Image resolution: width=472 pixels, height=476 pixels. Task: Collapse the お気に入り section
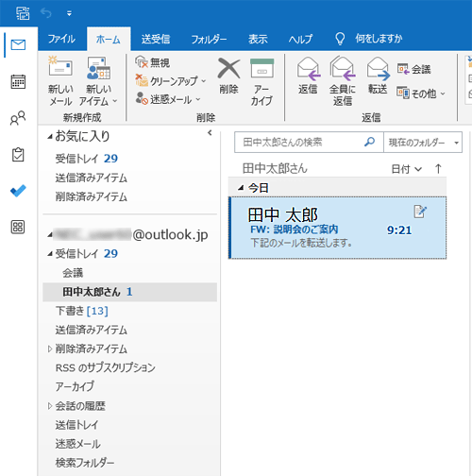pos(50,137)
